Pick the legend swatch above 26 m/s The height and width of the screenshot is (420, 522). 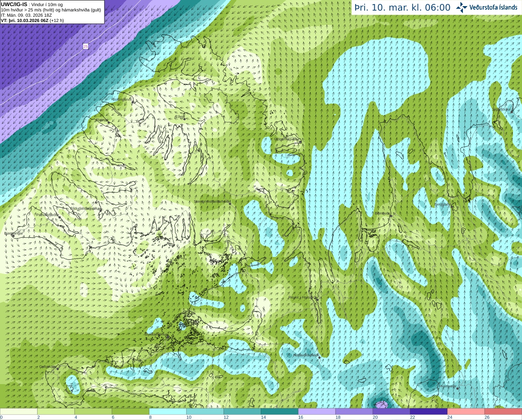[503, 411]
